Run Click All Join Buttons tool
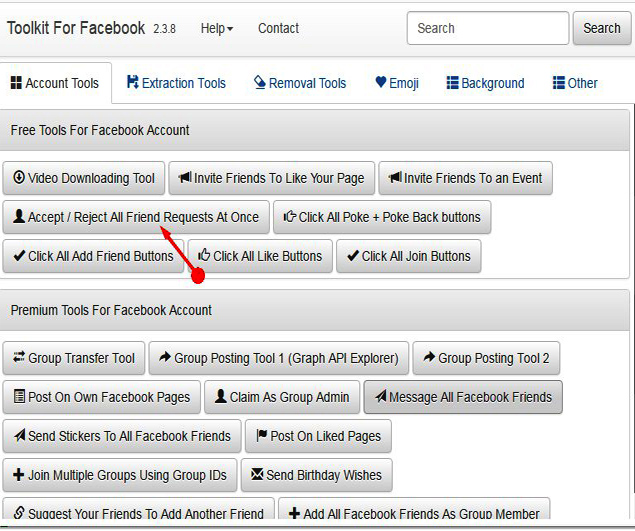The image size is (635, 531). pyautogui.click(x=409, y=256)
